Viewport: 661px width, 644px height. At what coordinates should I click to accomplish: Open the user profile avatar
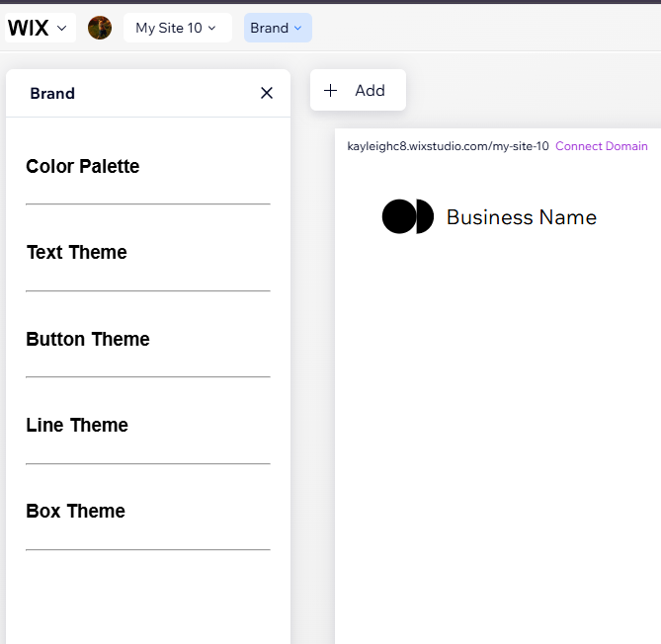pos(100,28)
